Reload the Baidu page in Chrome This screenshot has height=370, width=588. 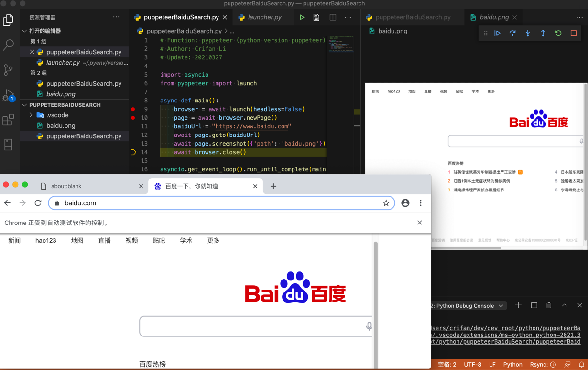[38, 203]
